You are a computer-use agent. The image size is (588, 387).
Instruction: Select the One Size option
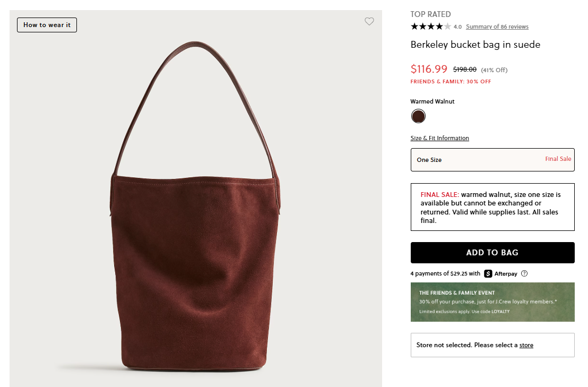[492, 160]
